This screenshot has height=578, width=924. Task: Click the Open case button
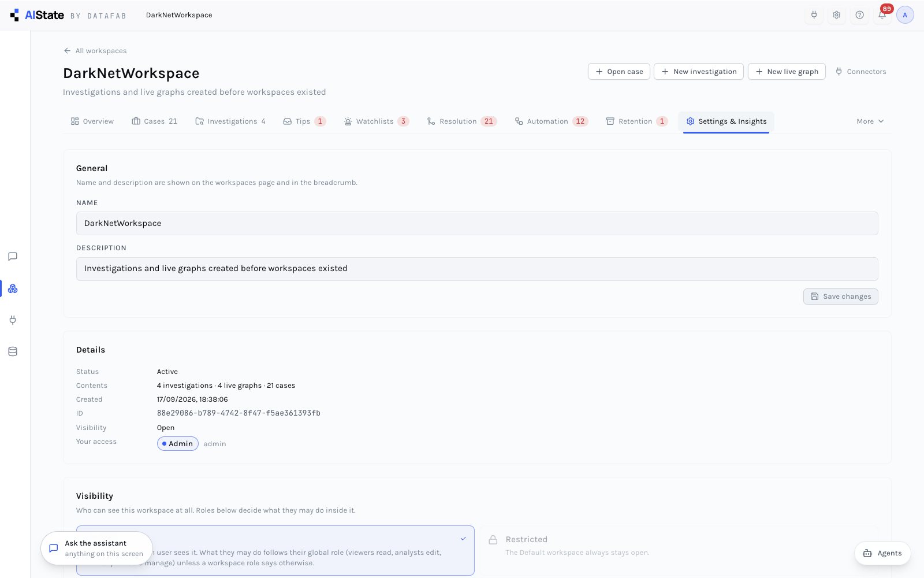(619, 72)
